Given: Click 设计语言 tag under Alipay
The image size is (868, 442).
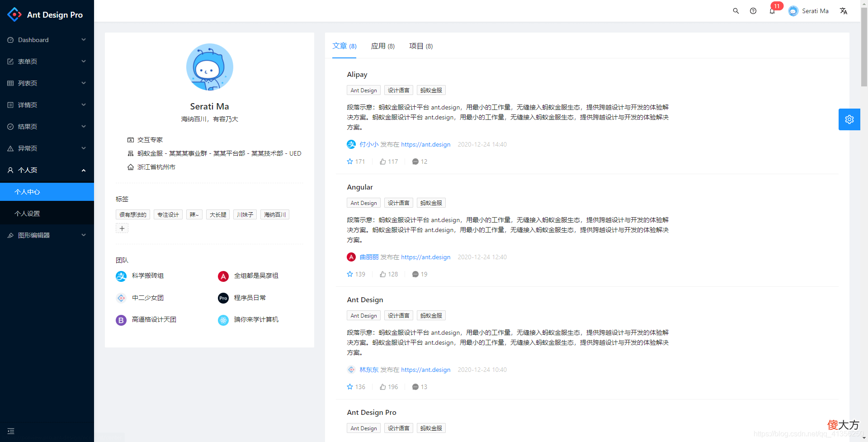Looking at the screenshot, I should (x=399, y=90).
